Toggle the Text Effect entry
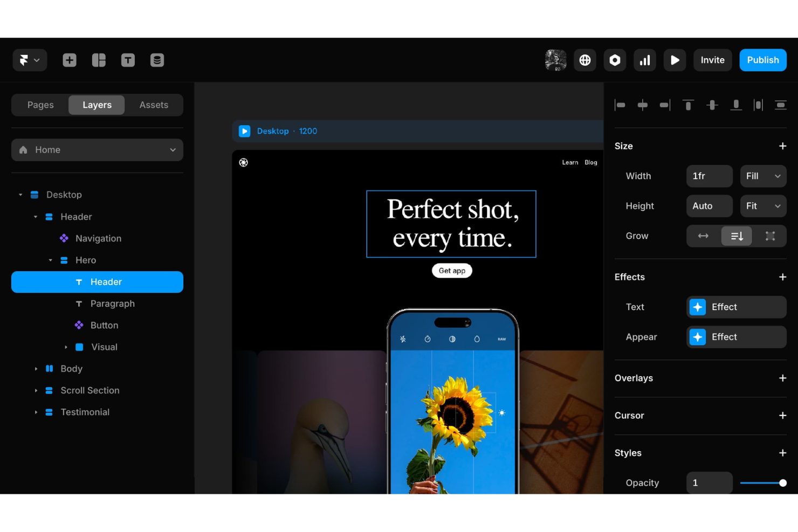Viewport: 798px width, 532px height. coord(736,307)
